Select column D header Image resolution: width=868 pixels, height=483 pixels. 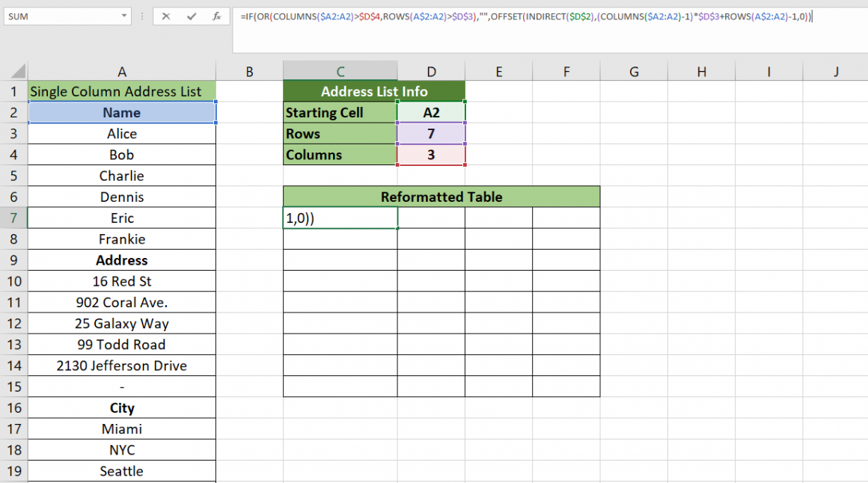tap(431, 70)
